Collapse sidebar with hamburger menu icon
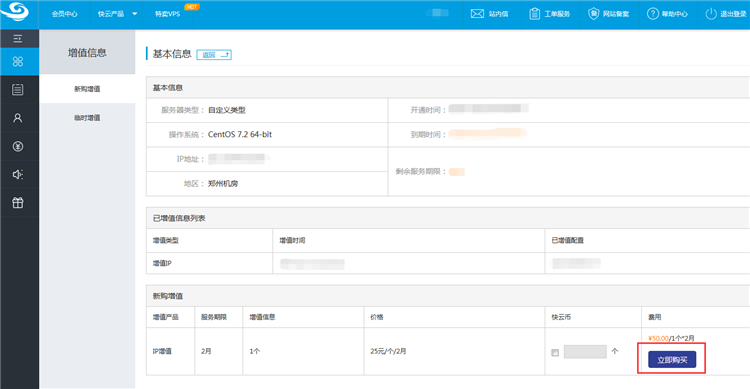 click(x=18, y=39)
